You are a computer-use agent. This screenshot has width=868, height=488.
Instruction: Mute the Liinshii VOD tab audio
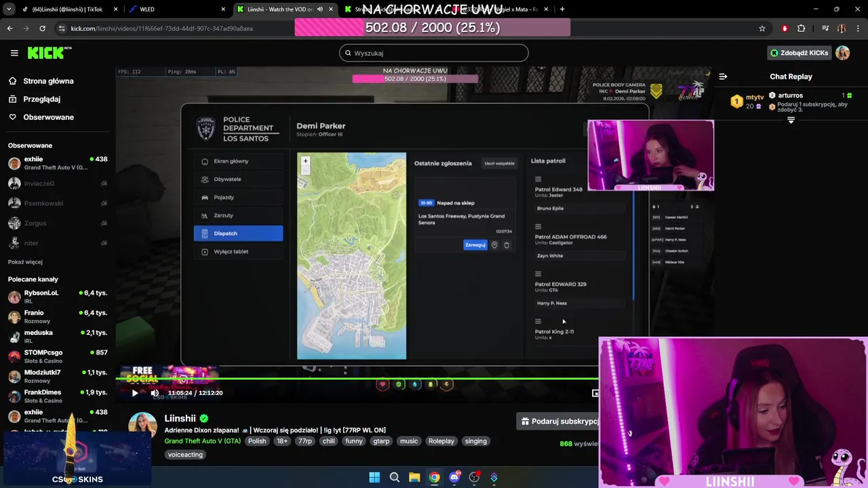(x=320, y=9)
